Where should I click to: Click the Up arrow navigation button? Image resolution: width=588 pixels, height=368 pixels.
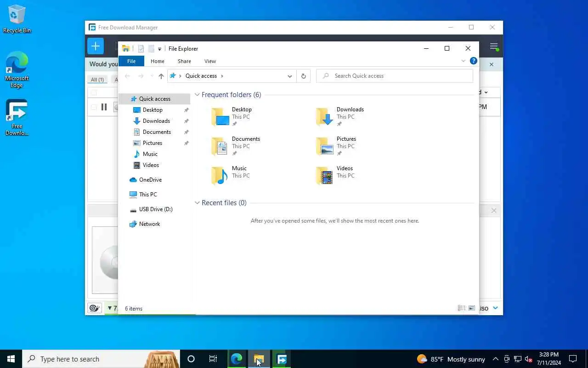(161, 76)
